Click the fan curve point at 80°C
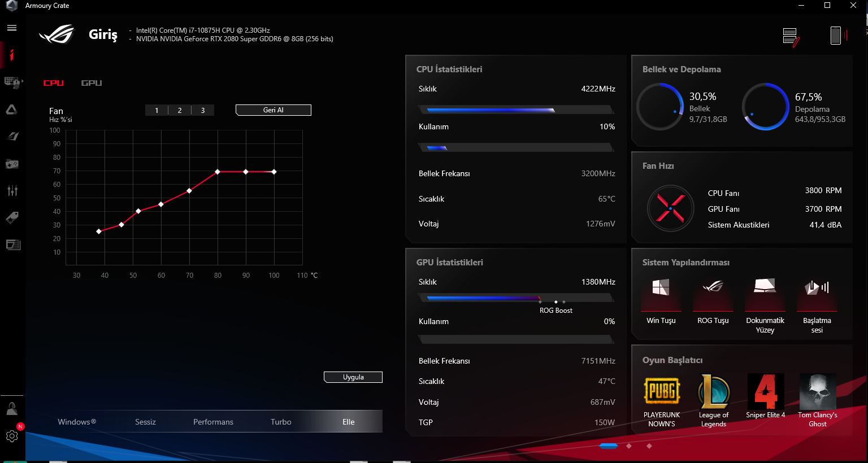 point(218,172)
